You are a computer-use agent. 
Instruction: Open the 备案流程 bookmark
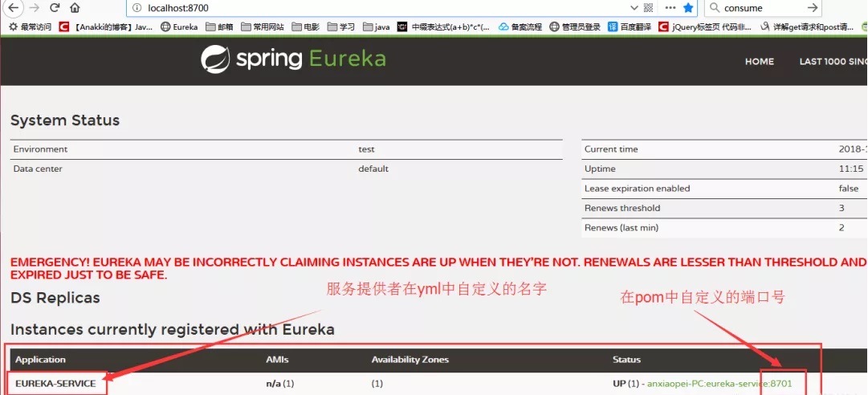coord(520,26)
